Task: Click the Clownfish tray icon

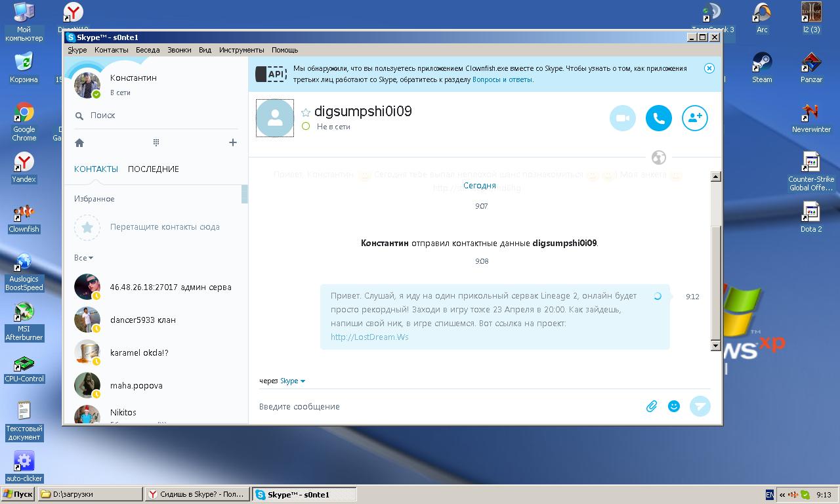Action: [793, 495]
